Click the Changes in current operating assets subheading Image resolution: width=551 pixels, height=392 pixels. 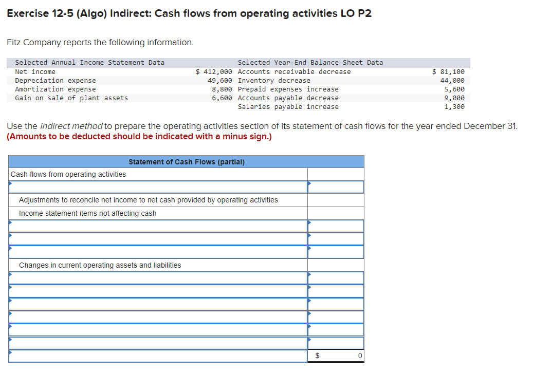(x=100, y=265)
